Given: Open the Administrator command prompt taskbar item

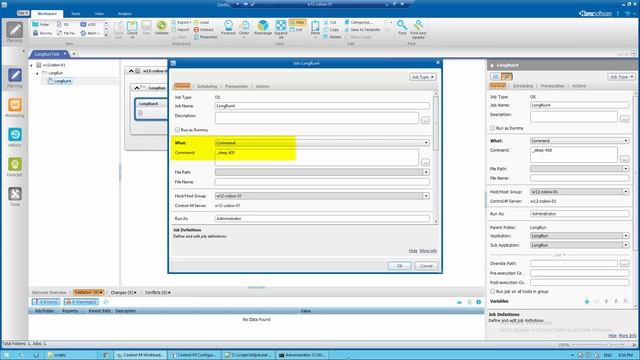Looking at the screenshot, I should (x=302, y=355).
